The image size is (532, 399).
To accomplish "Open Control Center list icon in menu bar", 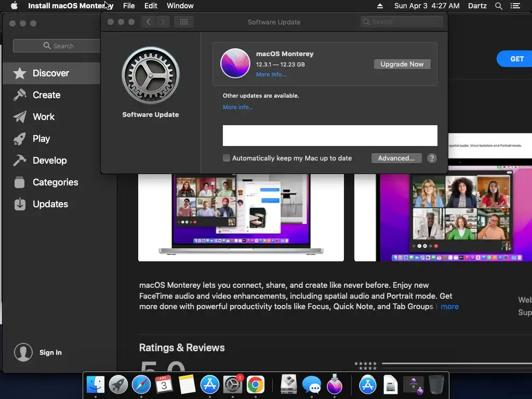I will 515,6.
